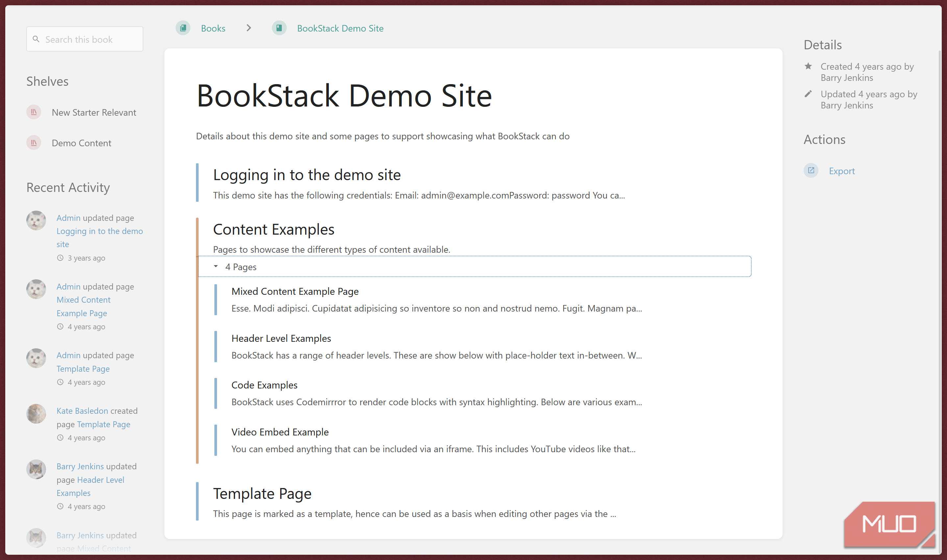Click the "3 years ago" timestamp
Screen dimensions: 947x560
click(86, 258)
